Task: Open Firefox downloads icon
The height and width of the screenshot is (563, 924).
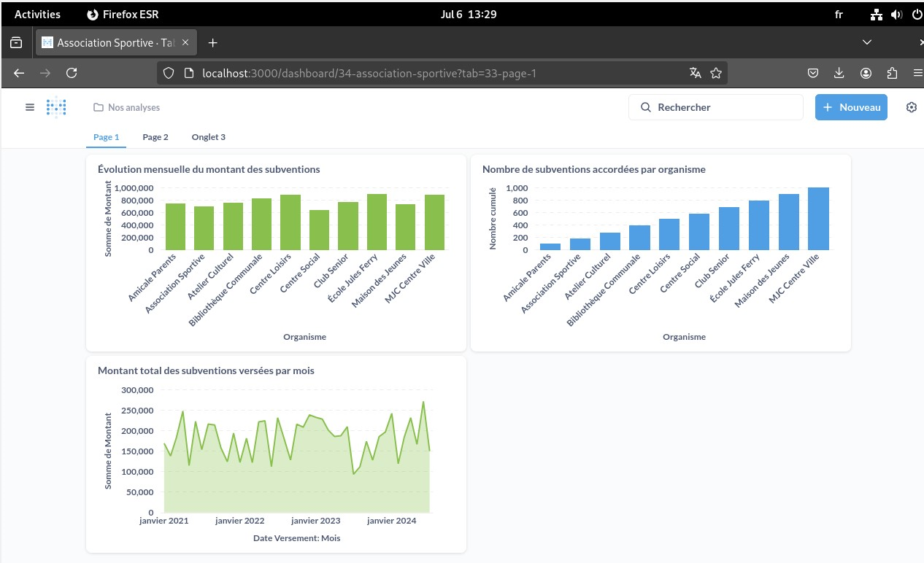Action: pos(839,73)
